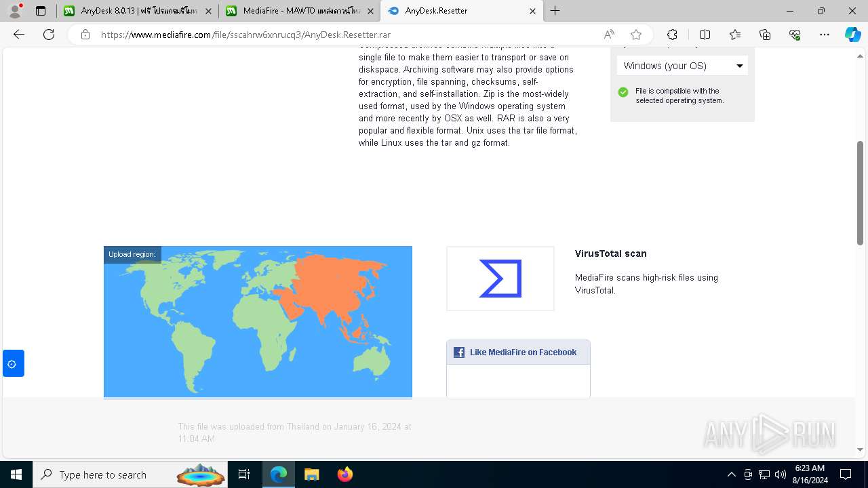Show hidden system tray icons
Image resolution: width=868 pixels, height=488 pixels.
click(731, 474)
